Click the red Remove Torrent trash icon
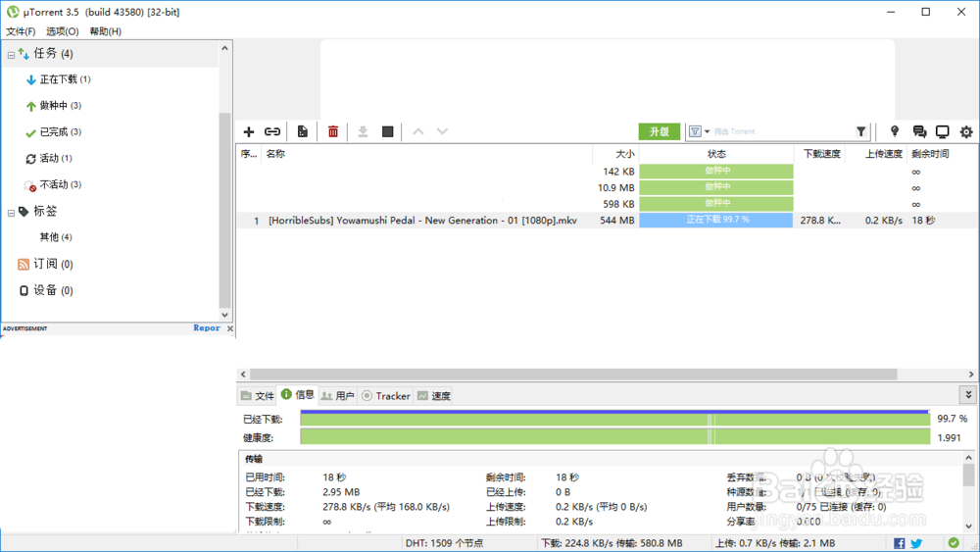The height and width of the screenshot is (552, 980). 333,131
